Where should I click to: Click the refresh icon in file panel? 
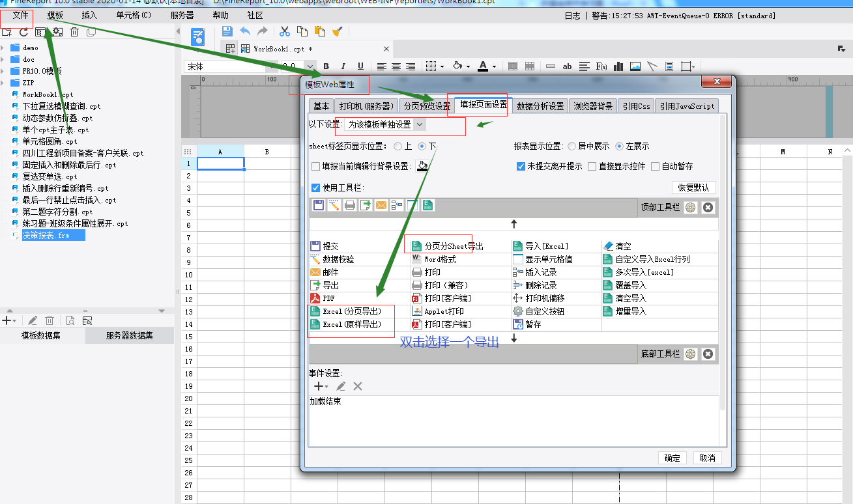tap(23, 32)
